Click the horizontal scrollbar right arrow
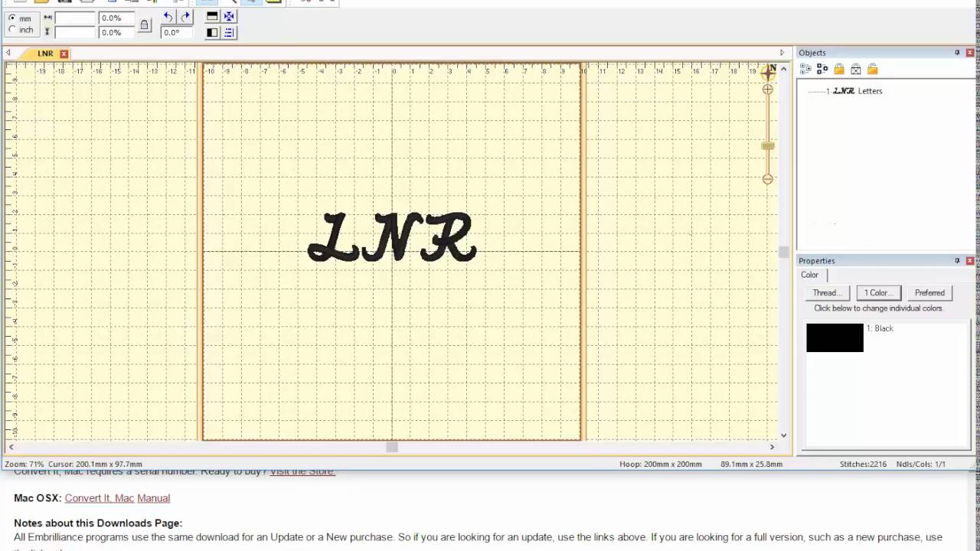This screenshot has width=980, height=551. (x=772, y=447)
